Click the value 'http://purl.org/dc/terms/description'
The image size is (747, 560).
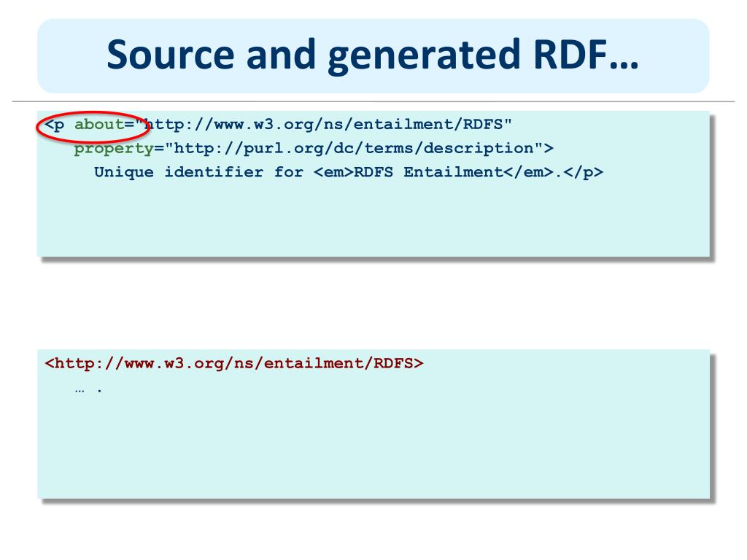point(354,148)
